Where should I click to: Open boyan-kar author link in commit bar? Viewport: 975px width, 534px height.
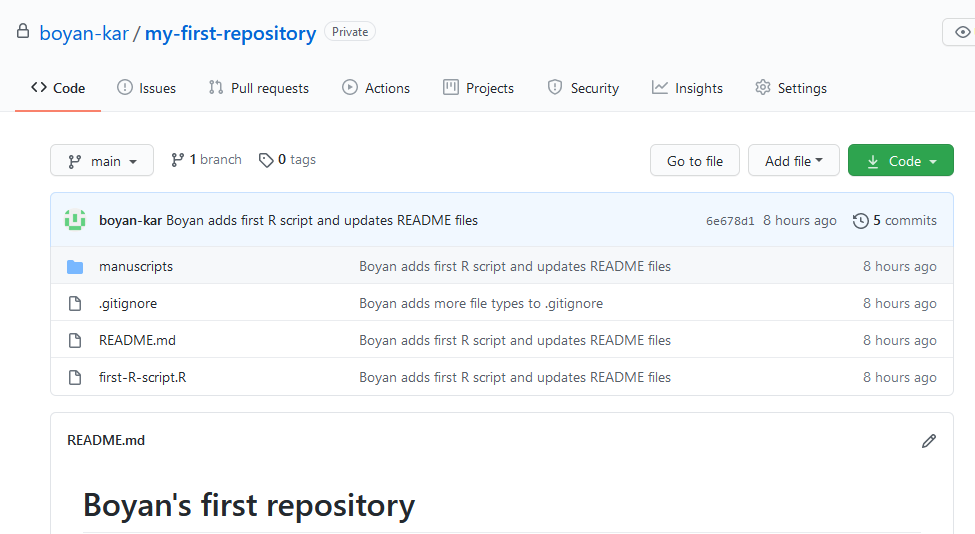131,221
